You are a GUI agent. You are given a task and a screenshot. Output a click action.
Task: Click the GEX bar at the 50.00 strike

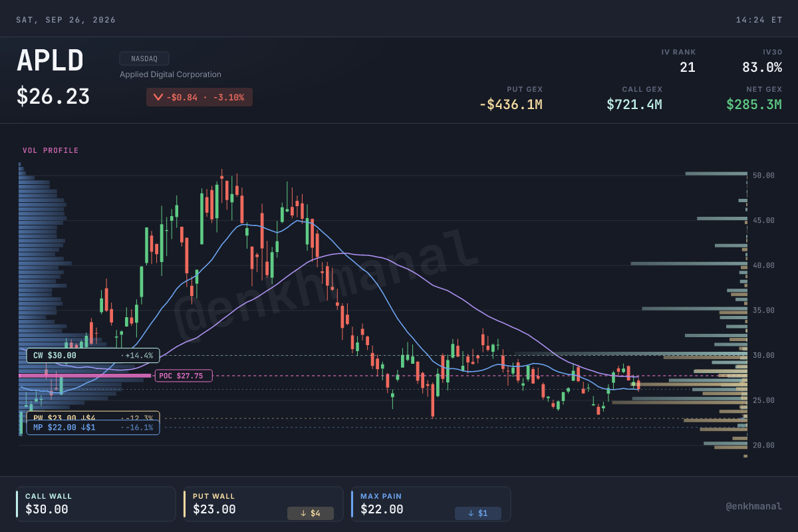click(716, 174)
